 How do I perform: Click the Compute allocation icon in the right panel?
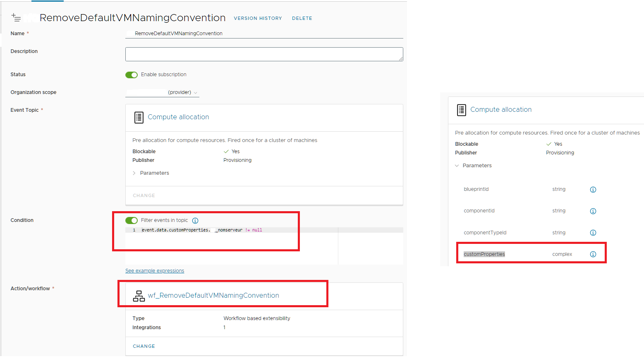click(461, 110)
